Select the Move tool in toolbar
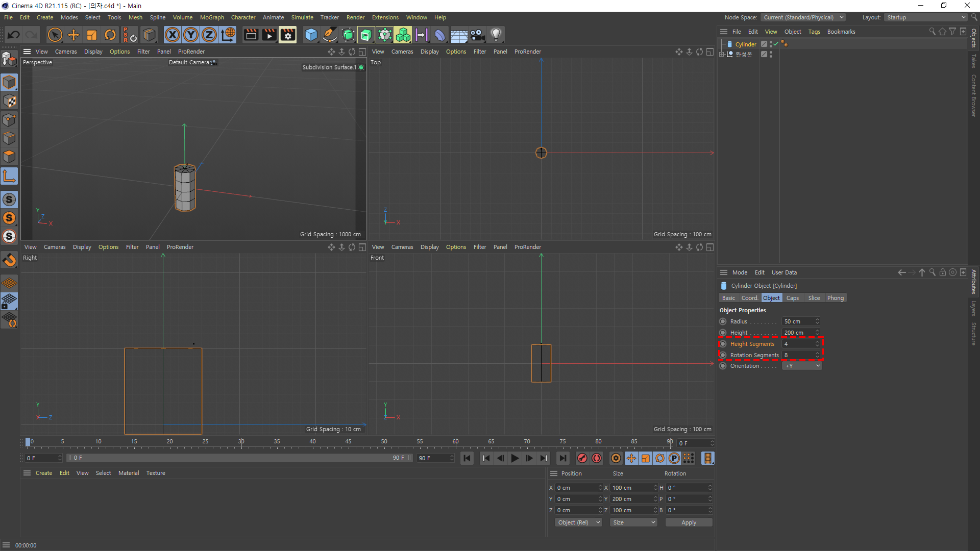Screen dimensions: 980x551 (73, 35)
